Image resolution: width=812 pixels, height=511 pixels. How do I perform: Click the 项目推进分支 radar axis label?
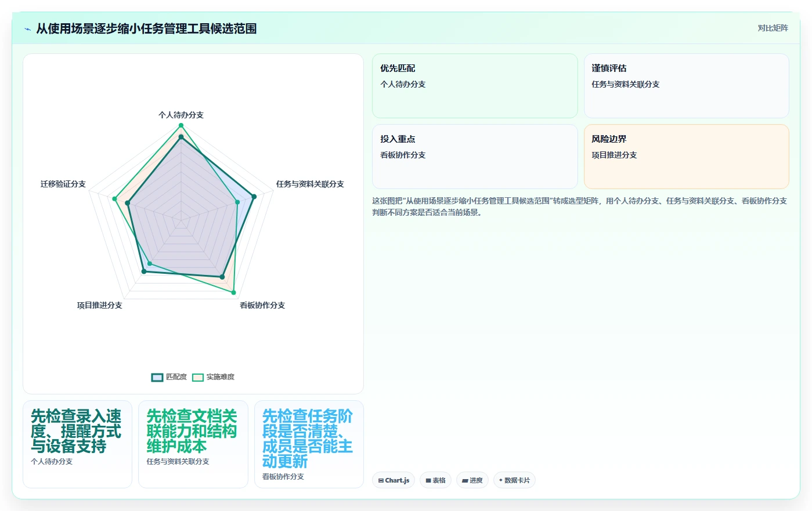[100, 305]
